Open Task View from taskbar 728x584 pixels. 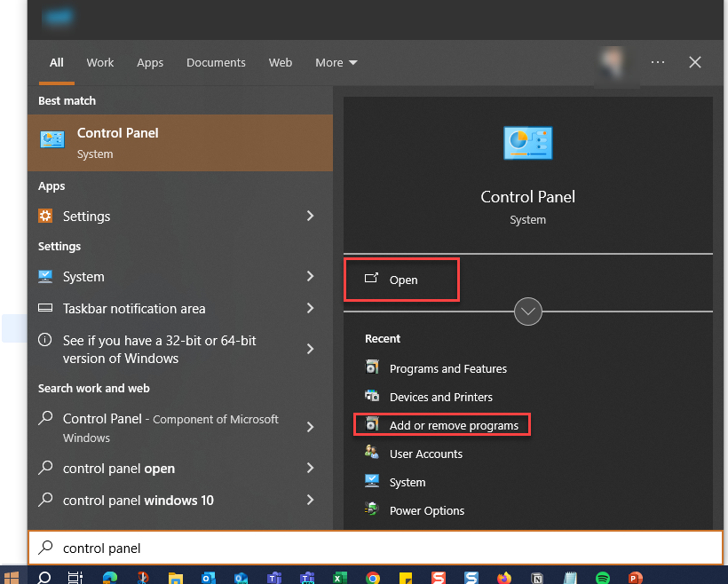click(x=75, y=578)
